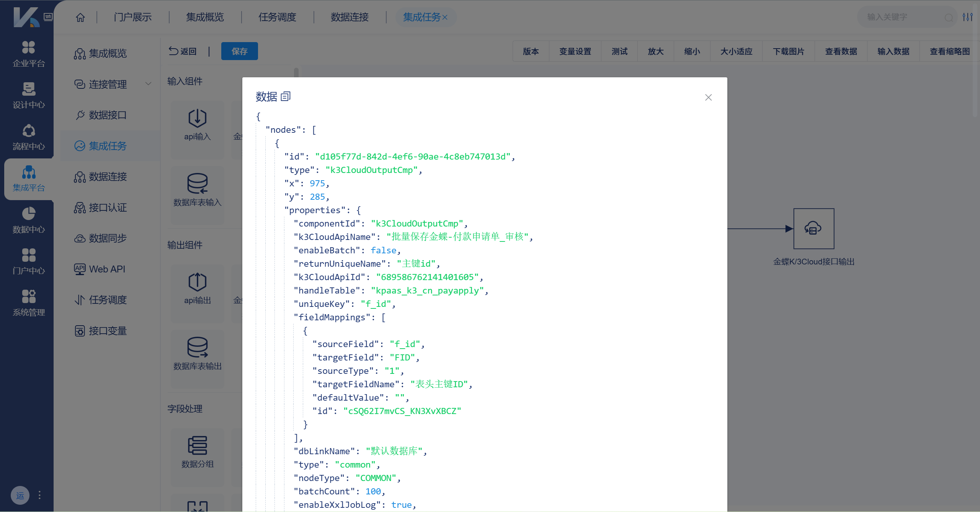The image size is (980, 512).
Task: Click the blue 保存 button
Action: click(239, 51)
